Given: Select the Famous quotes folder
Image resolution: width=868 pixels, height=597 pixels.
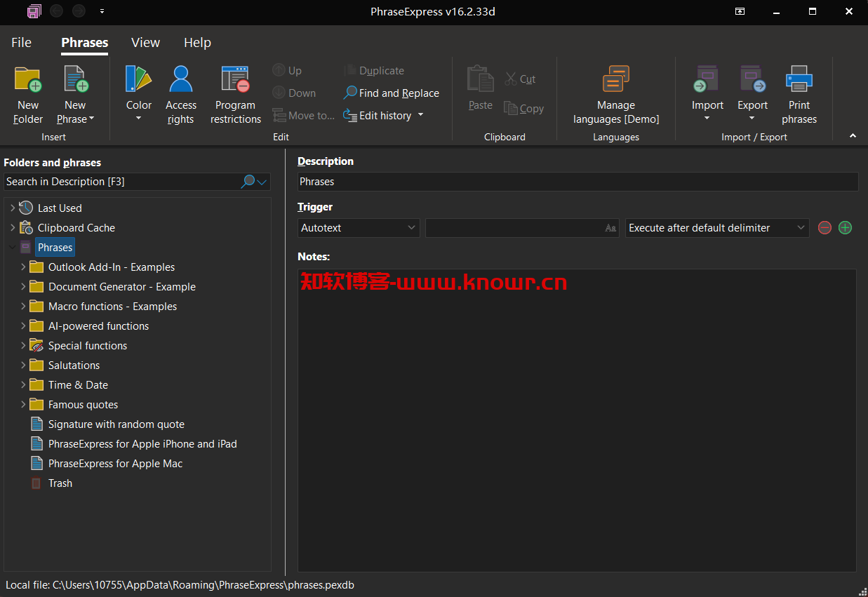Looking at the screenshot, I should [83, 405].
